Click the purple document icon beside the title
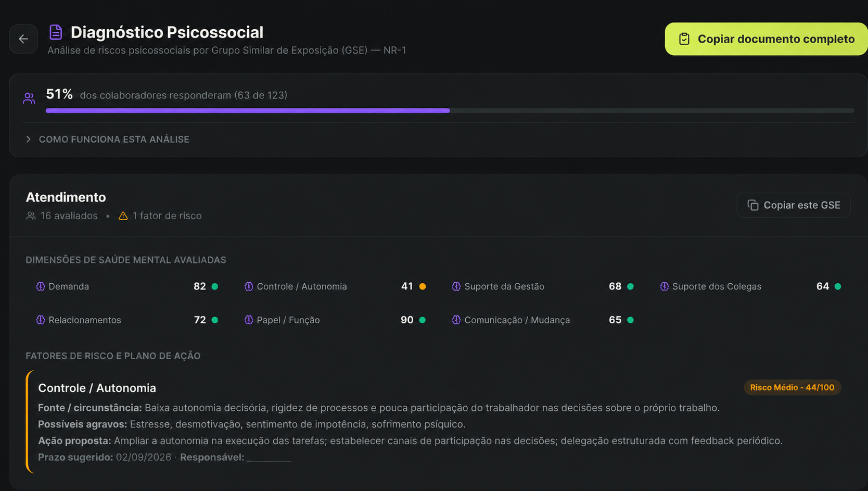 click(x=56, y=32)
